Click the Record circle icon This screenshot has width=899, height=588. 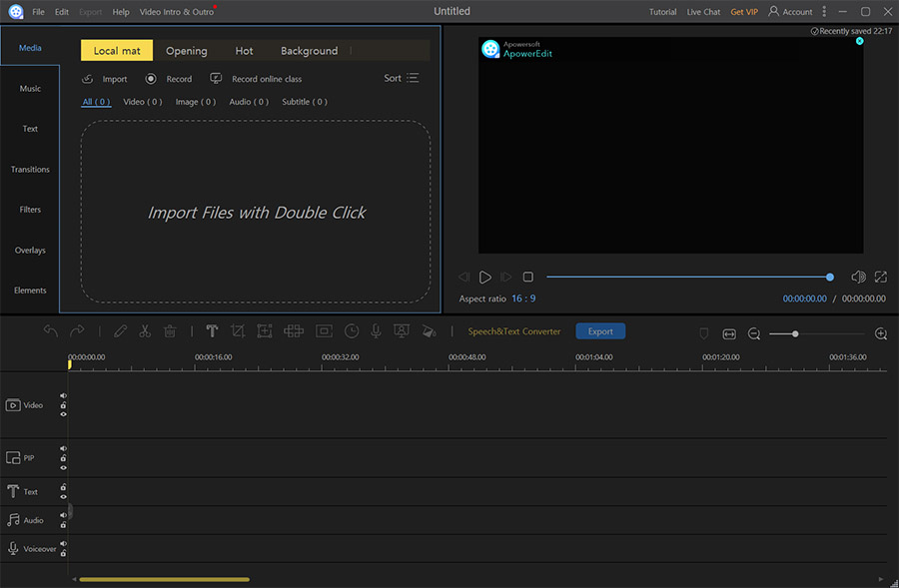150,79
